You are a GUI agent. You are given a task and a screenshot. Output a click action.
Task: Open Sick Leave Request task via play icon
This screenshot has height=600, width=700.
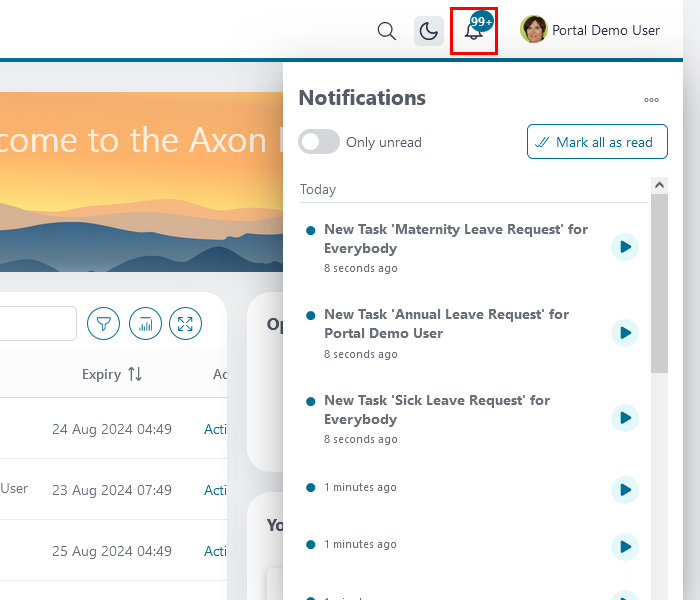(625, 418)
